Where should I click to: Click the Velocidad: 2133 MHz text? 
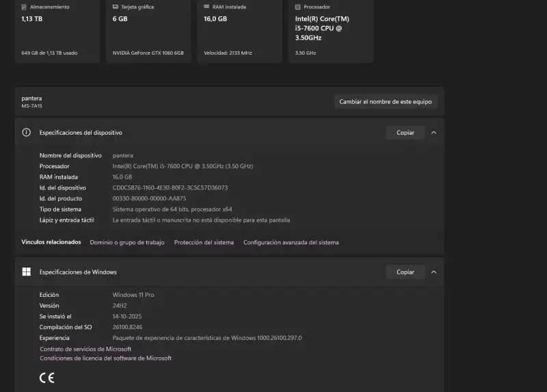[x=228, y=53]
